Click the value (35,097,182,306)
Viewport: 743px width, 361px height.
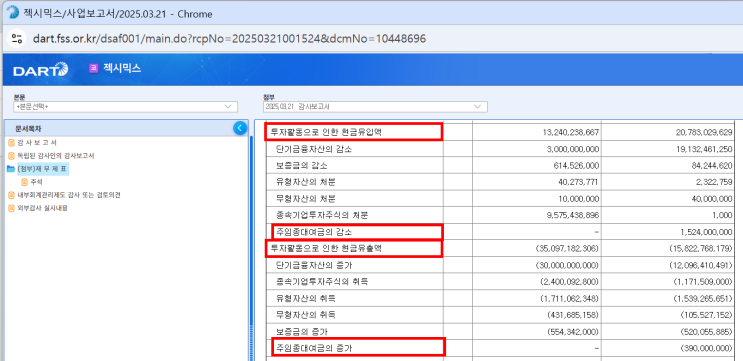coord(567,248)
